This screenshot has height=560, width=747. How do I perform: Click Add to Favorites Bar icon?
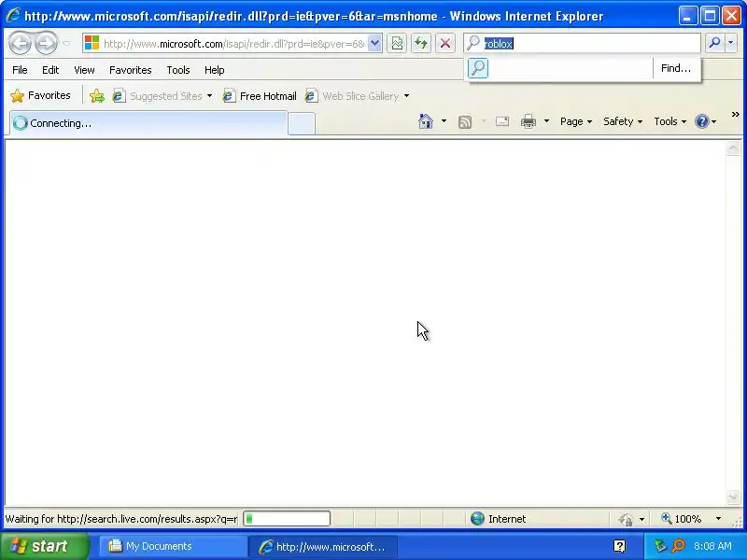coord(97,96)
